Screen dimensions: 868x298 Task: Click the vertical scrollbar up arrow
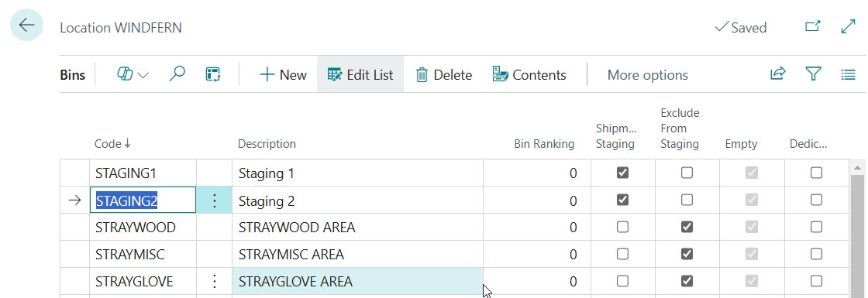(858, 167)
